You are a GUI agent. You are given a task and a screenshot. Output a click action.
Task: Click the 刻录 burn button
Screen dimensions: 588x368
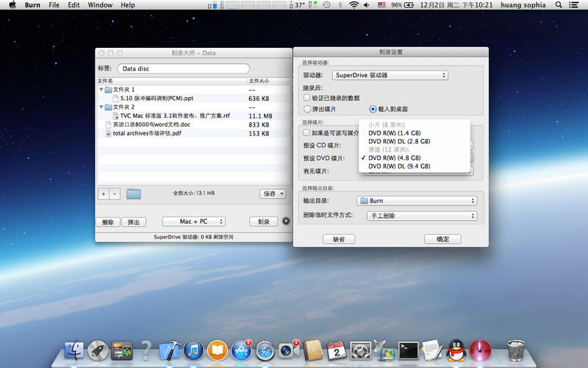tap(263, 222)
